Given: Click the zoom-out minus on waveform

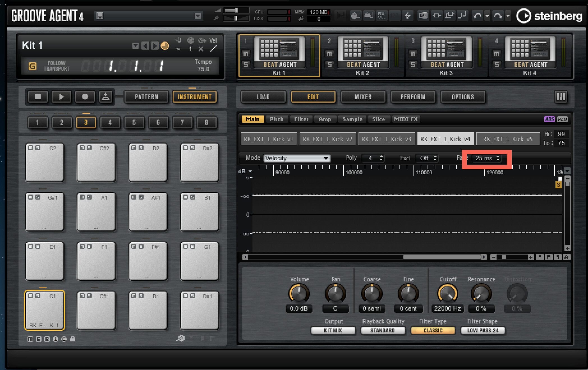Looking at the screenshot, I should tap(494, 257).
